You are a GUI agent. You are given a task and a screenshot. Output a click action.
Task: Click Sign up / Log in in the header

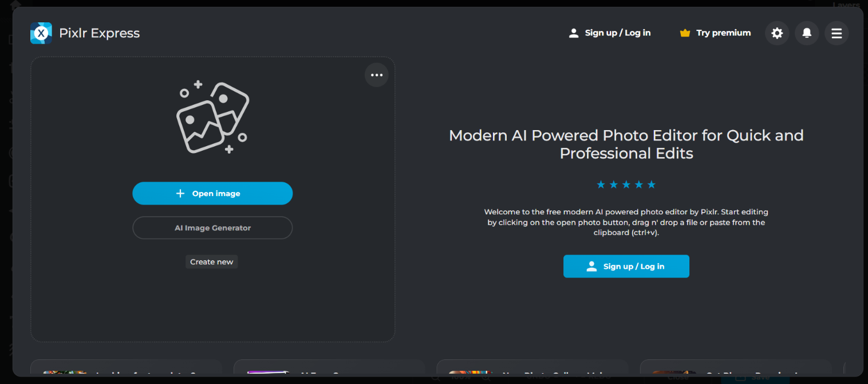[x=609, y=33]
